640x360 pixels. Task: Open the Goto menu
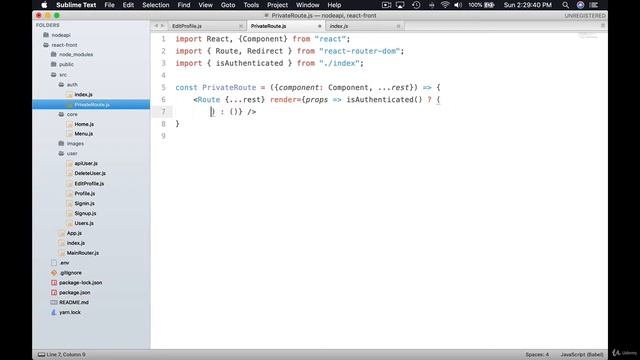click(228, 5)
